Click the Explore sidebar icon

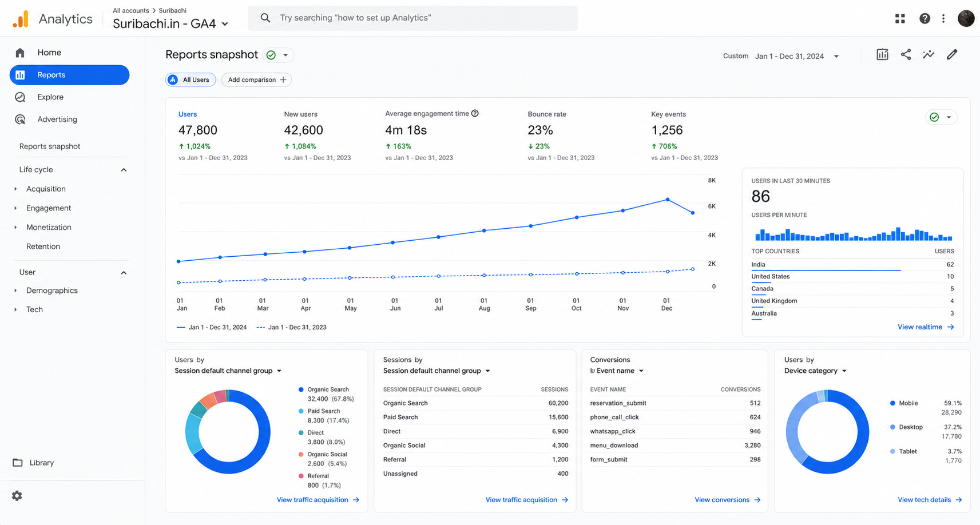pos(20,97)
